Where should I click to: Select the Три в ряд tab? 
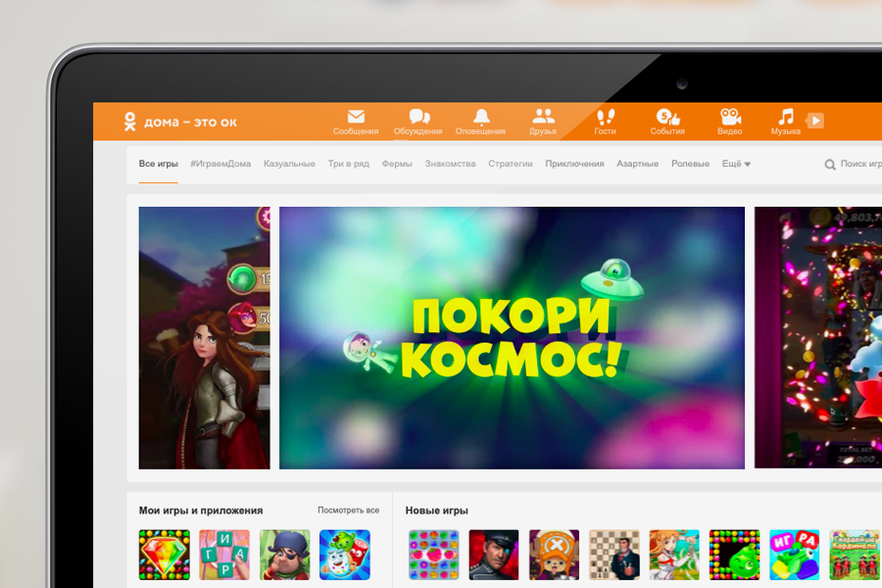tap(348, 164)
